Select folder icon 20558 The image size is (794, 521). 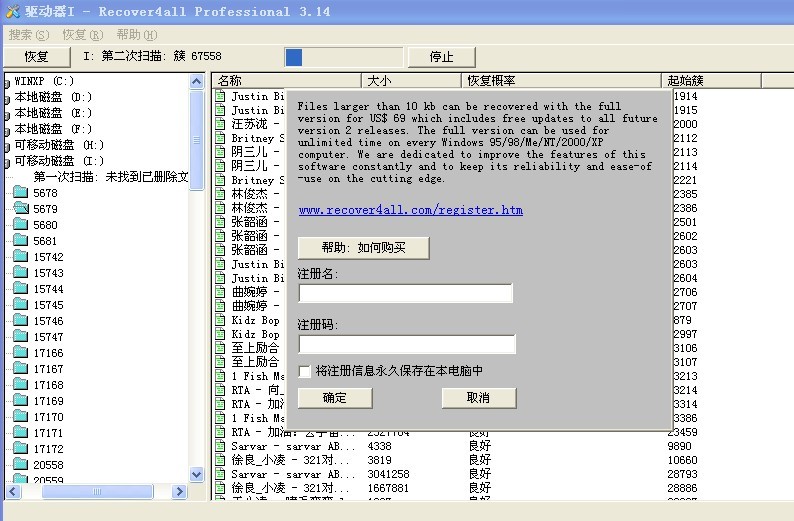21,464
